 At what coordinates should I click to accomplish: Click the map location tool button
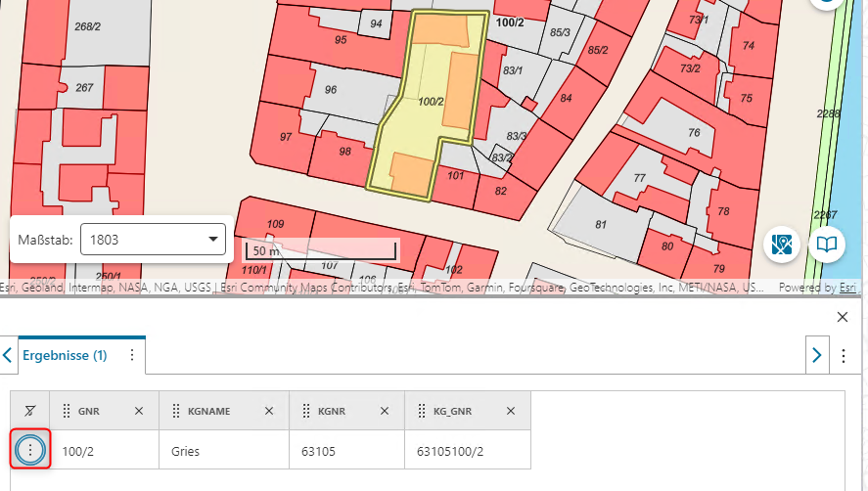tap(781, 245)
